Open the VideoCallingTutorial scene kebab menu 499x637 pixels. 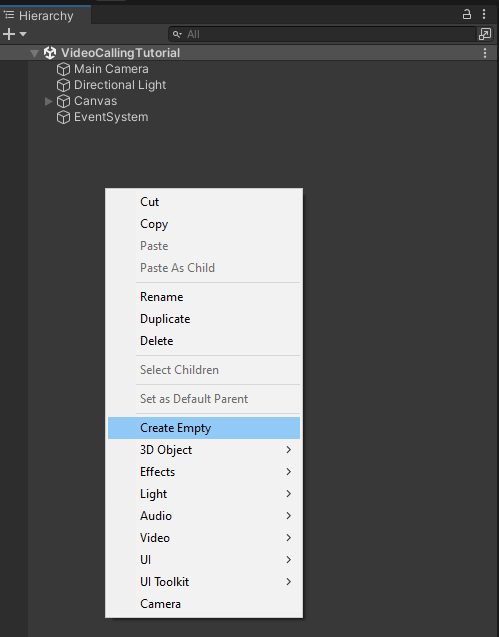(x=485, y=53)
